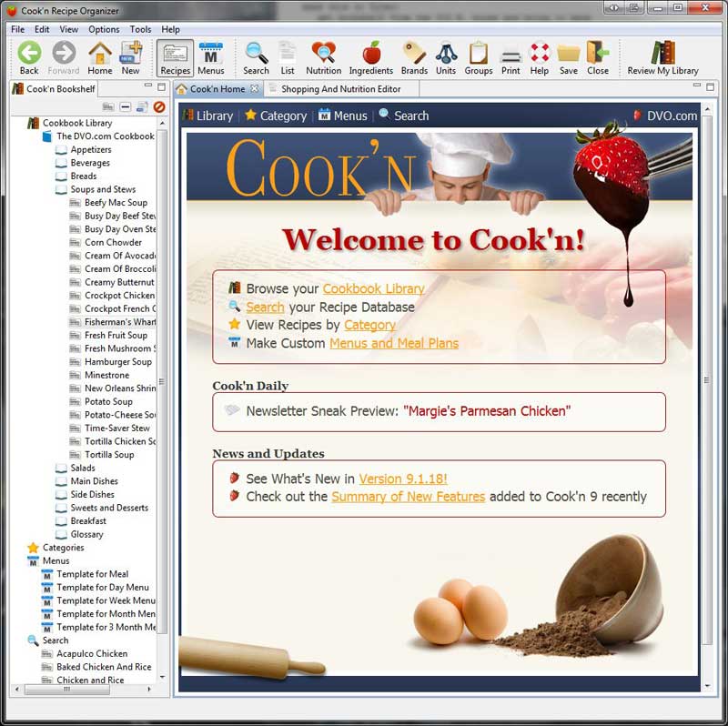
Task: Click the Menus and Meal Plans link
Action: [x=394, y=344]
